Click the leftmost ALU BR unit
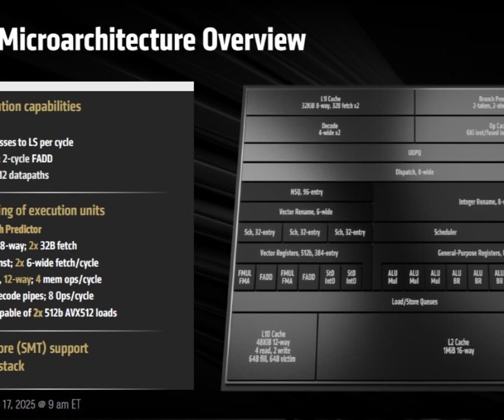 457,277
